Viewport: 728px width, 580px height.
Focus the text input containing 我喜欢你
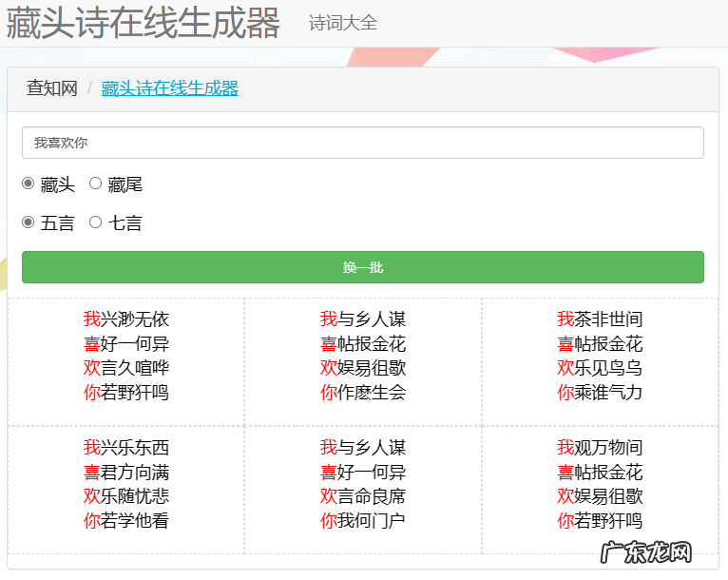coord(362,143)
